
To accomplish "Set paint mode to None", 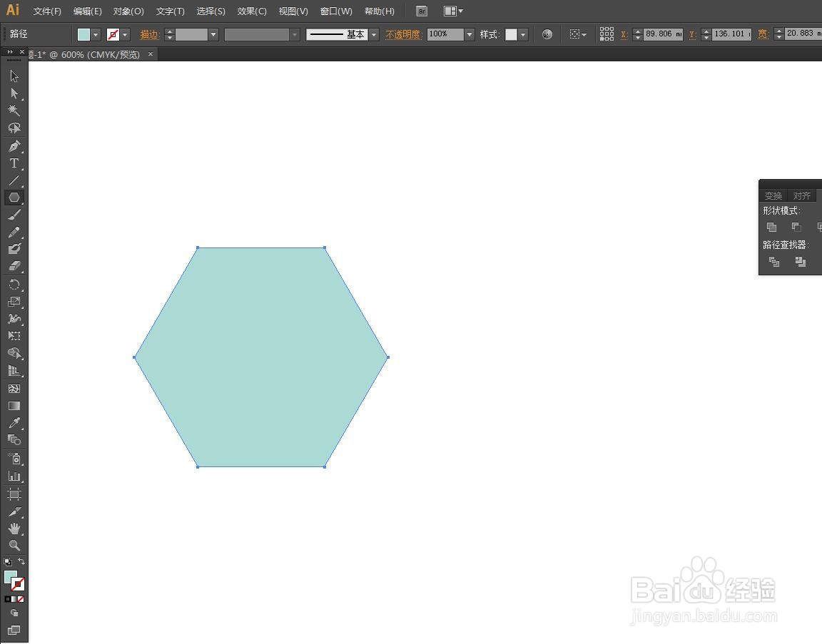I will (x=21, y=599).
